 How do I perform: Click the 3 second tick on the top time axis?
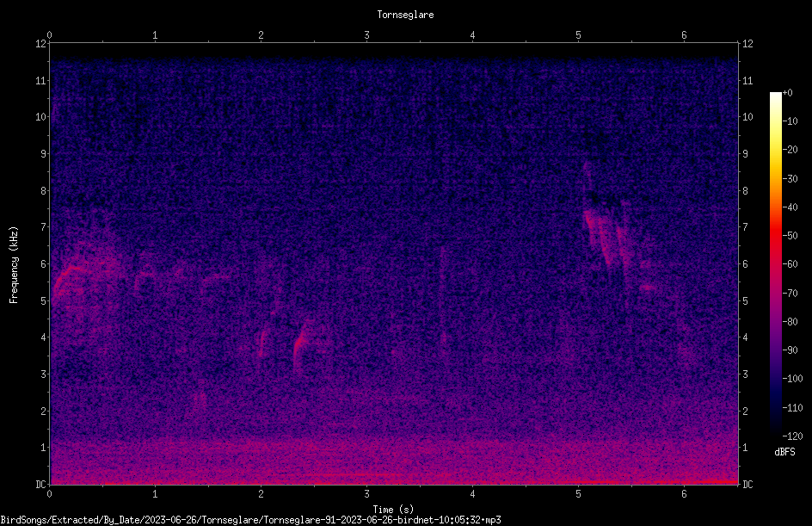pos(366,35)
